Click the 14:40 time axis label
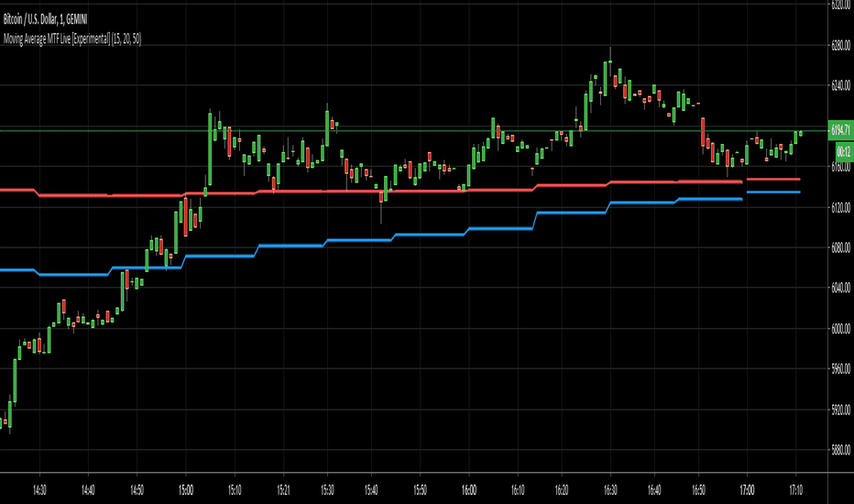 click(x=88, y=490)
